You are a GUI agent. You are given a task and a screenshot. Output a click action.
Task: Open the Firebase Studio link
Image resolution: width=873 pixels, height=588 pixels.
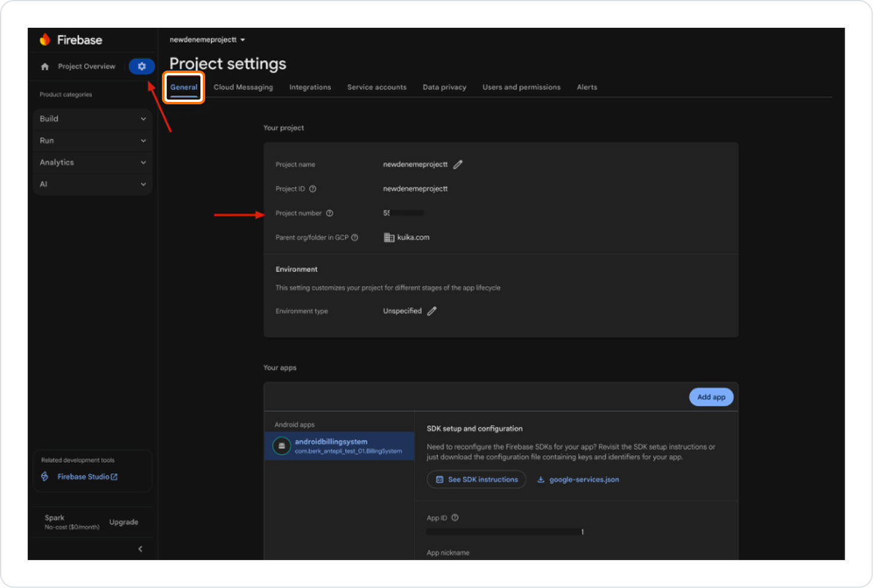[x=87, y=477]
